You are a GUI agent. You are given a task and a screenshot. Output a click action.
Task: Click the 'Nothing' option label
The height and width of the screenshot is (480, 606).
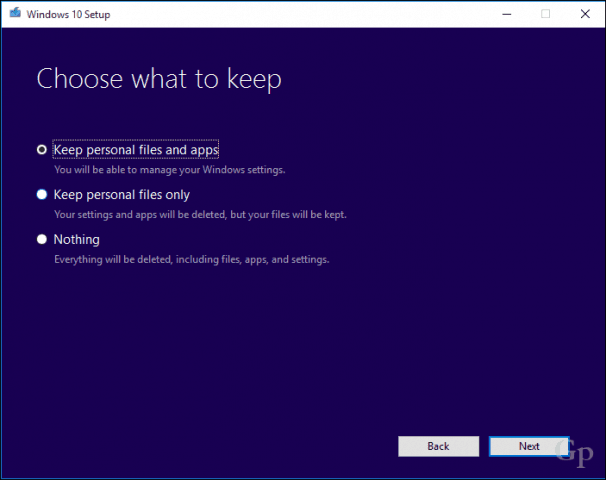pos(77,240)
